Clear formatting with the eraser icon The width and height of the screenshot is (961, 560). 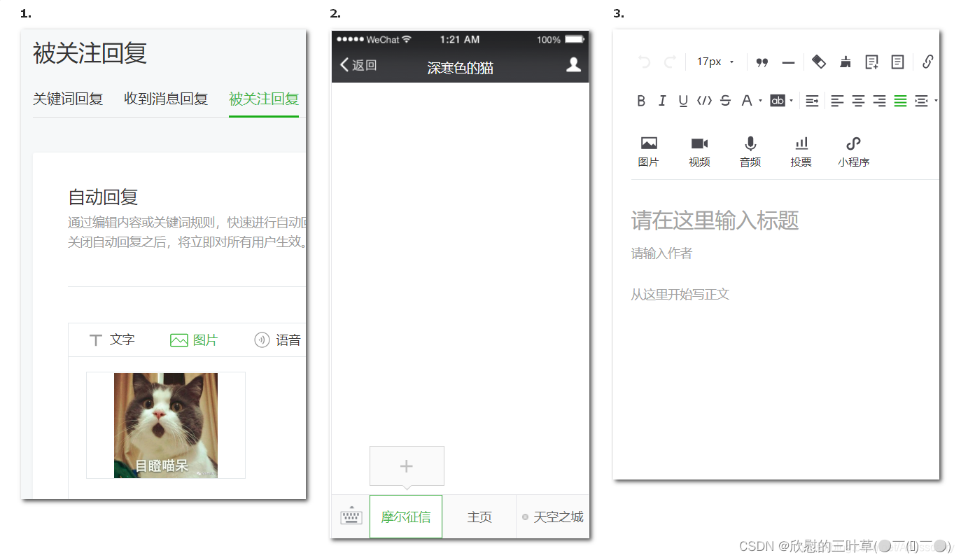pyautogui.click(x=818, y=62)
